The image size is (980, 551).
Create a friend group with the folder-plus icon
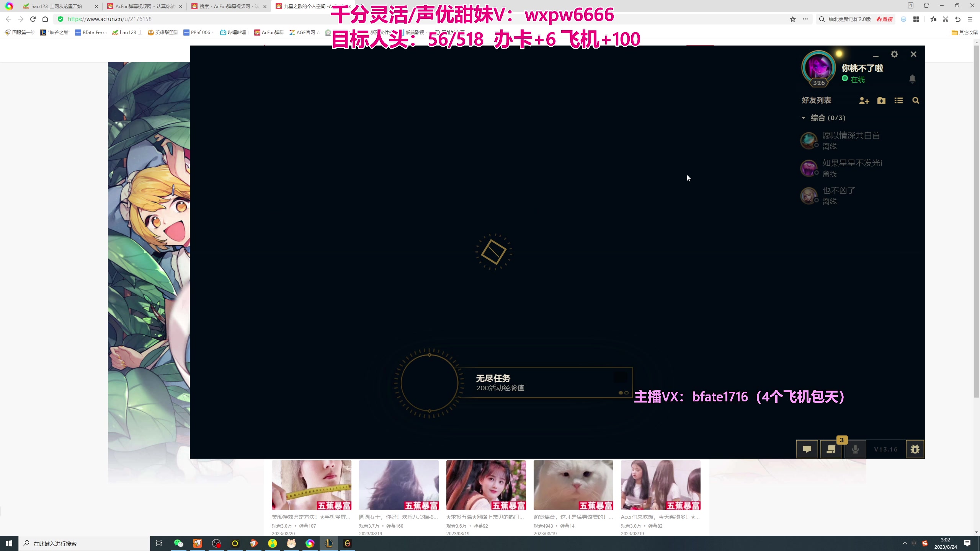click(881, 100)
